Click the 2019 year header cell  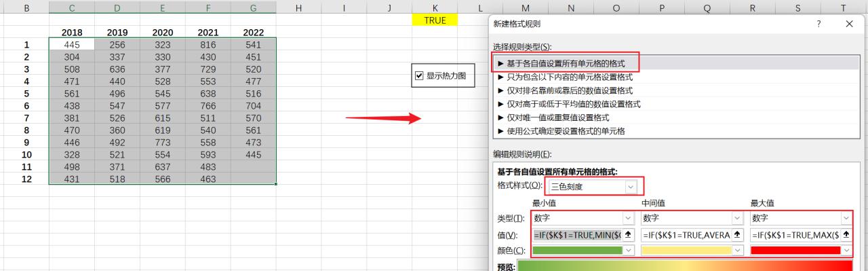click(117, 33)
